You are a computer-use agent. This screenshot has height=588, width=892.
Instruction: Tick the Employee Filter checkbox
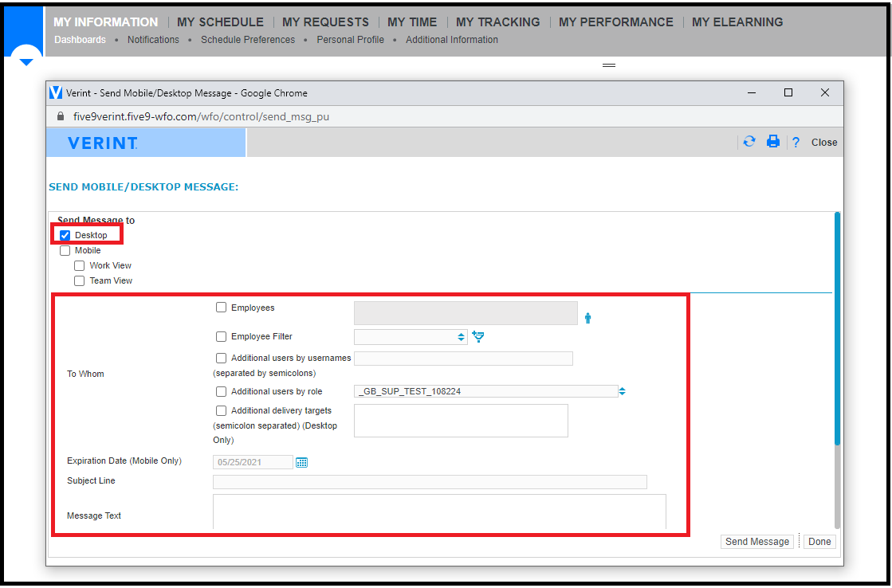point(222,337)
